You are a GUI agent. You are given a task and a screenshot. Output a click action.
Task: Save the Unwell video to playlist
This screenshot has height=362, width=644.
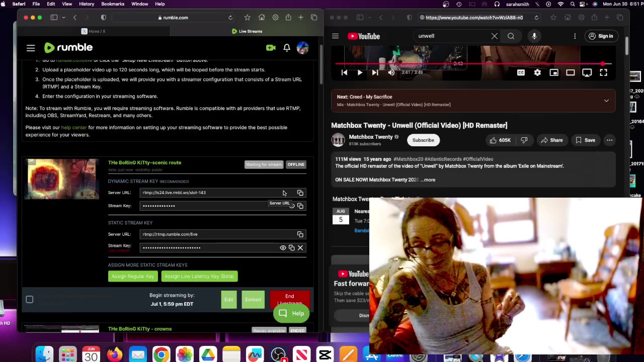click(585, 140)
